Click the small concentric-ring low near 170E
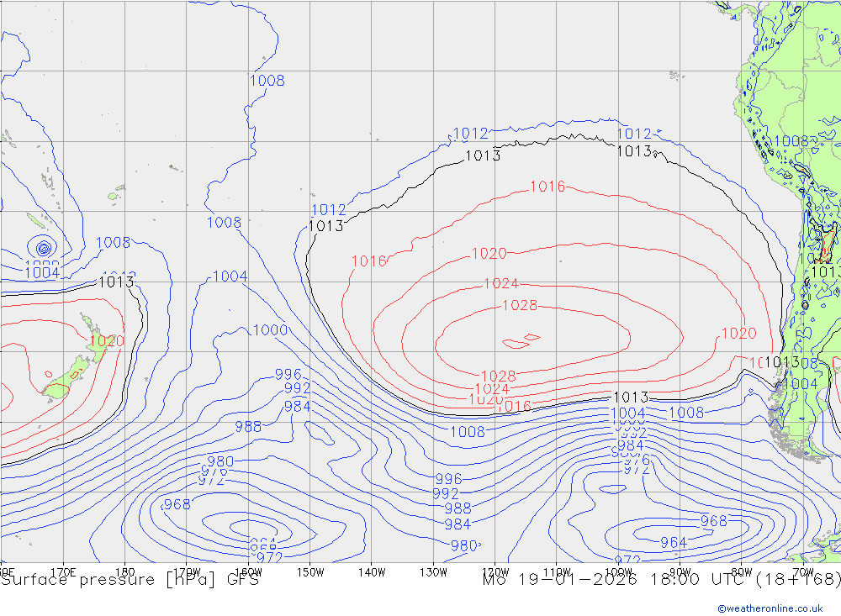Screen dimensions: 841x616 pyautogui.click(x=44, y=248)
